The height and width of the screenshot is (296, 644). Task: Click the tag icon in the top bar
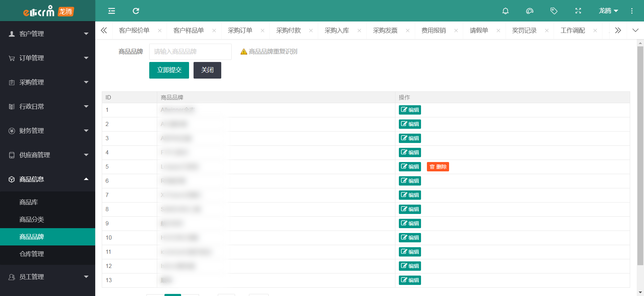(x=554, y=11)
